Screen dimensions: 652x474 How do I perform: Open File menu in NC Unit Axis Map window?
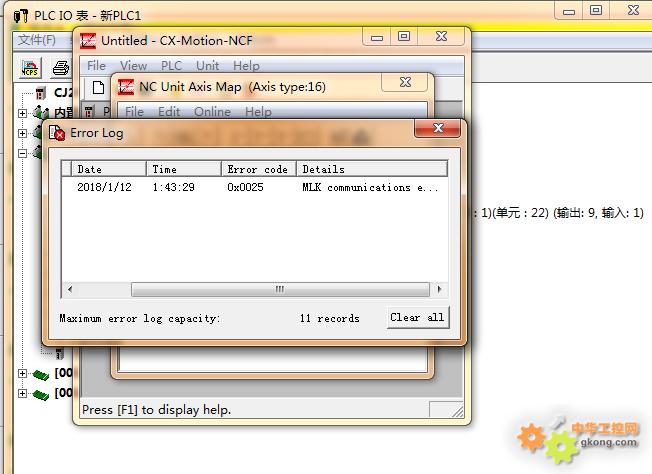pyautogui.click(x=134, y=112)
